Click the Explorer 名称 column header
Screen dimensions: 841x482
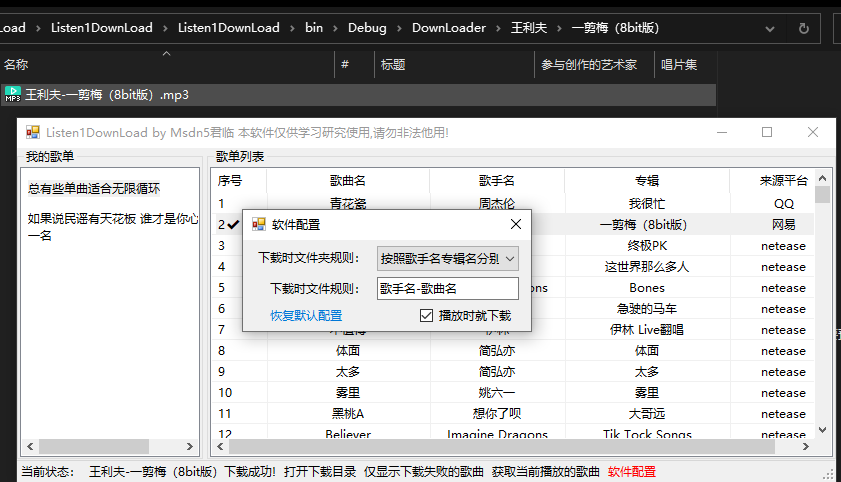pos(166,65)
